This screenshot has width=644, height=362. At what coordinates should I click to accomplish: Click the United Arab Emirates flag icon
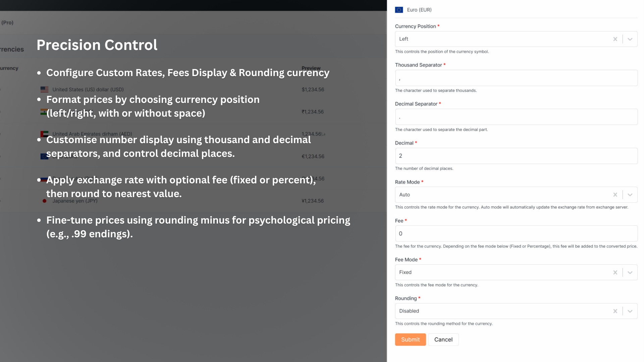click(44, 134)
